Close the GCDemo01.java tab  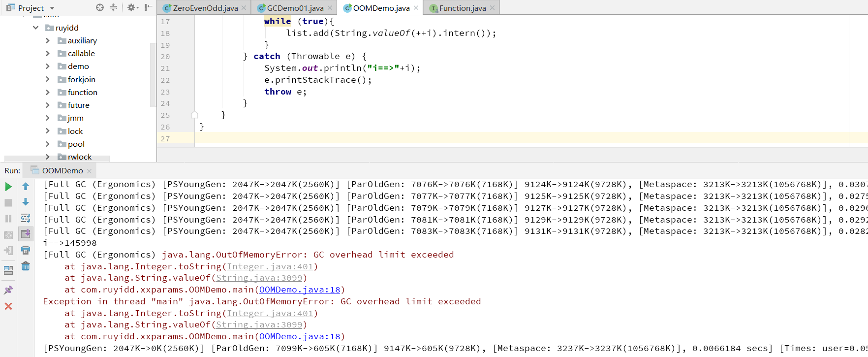(x=330, y=8)
